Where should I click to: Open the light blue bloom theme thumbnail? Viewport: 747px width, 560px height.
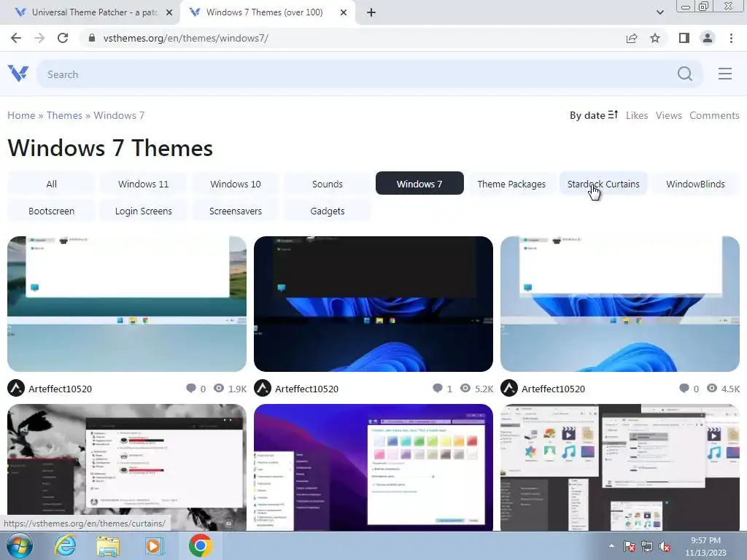pyautogui.click(x=620, y=304)
